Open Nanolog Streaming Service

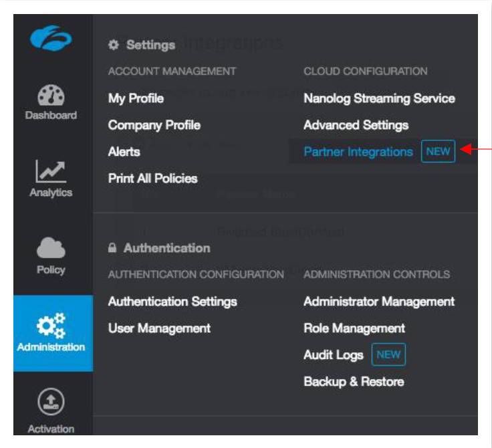click(x=379, y=98)
